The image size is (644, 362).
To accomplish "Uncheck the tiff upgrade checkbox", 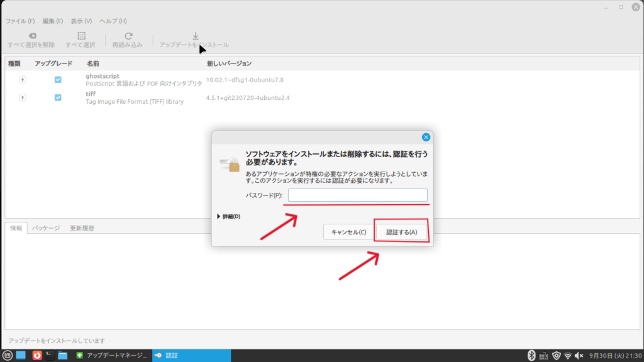I will 58,97.
